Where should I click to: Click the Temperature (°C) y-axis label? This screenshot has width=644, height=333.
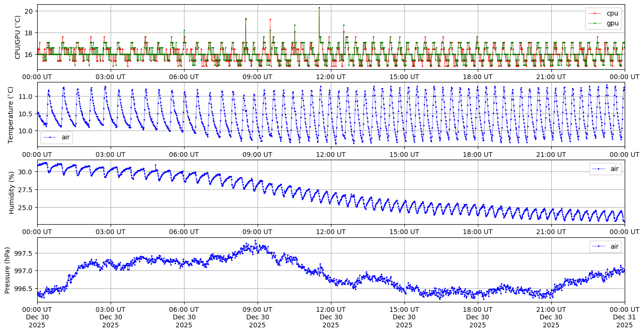coord(11,114)
